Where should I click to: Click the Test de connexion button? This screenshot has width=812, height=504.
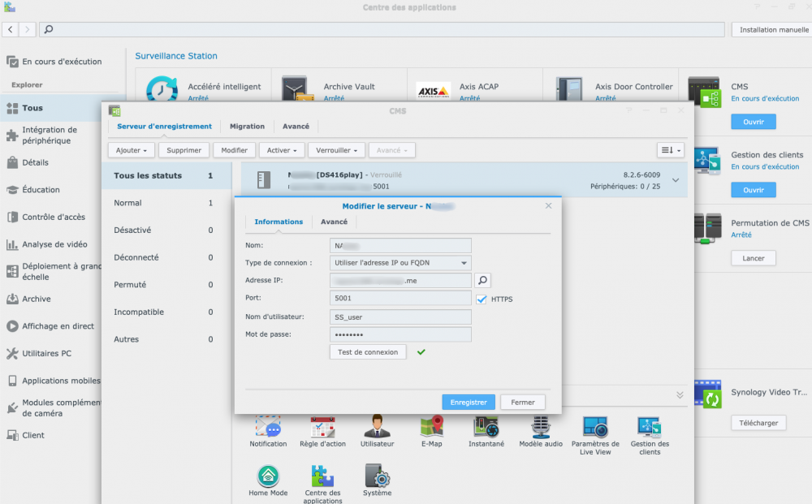pyautogui.click(x=367, y=352)
